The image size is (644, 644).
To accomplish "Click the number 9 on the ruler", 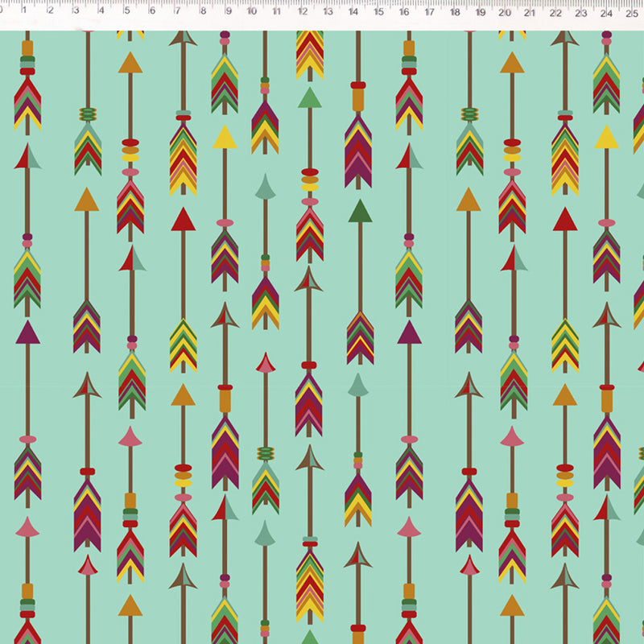I will tap(229, 10).
